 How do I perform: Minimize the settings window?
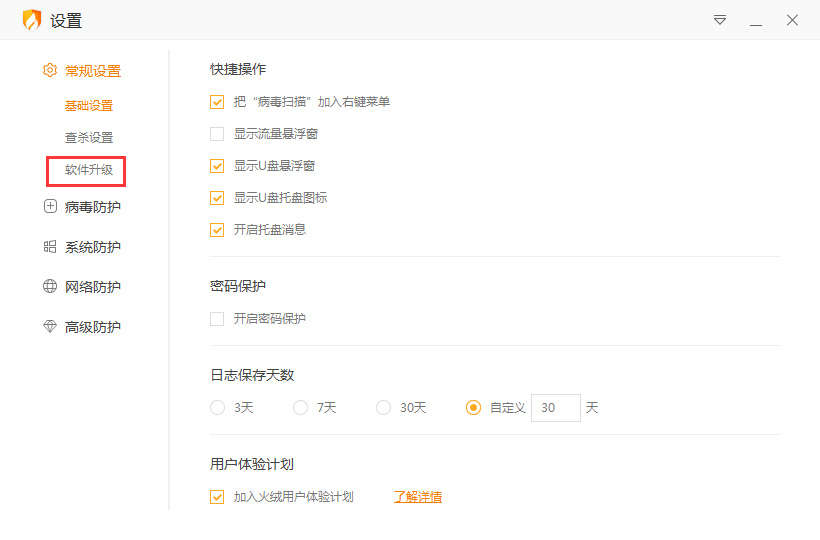(x=756, y=20)
